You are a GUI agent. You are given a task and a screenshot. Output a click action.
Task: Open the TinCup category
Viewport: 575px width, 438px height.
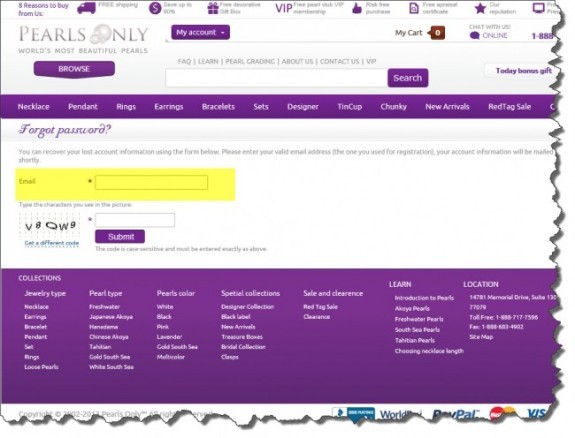click(x=349, y=107)
